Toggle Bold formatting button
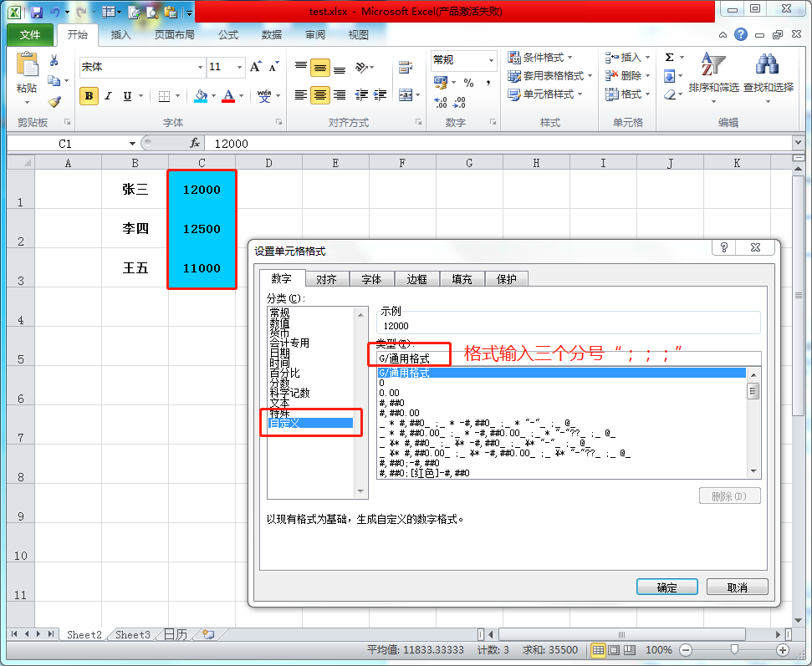The height and width of the screenshot is (666, 812). pyautogui.click(x=89, y=96)
